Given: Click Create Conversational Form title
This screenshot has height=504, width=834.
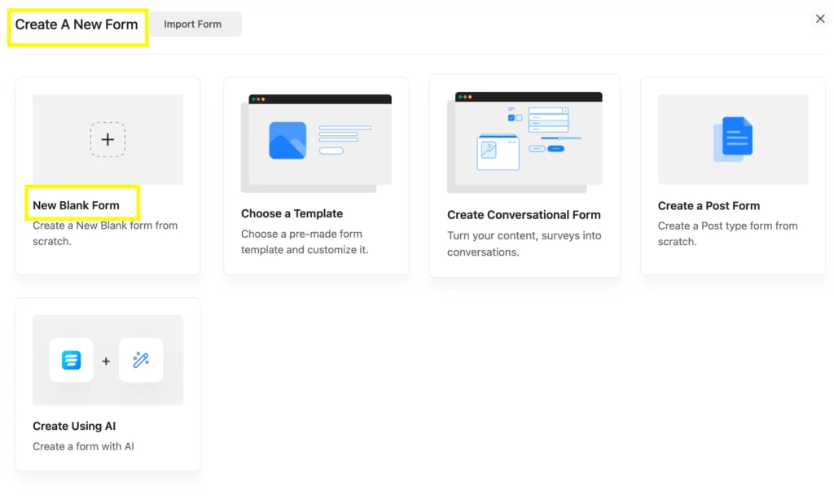Looking at the screenshot, I should [x=524, y=215].
